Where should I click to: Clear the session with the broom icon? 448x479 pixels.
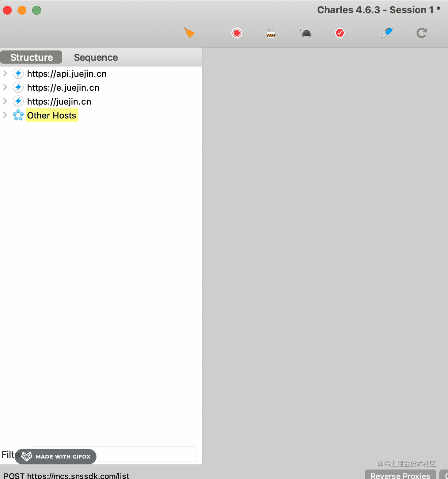coord(189,33)
